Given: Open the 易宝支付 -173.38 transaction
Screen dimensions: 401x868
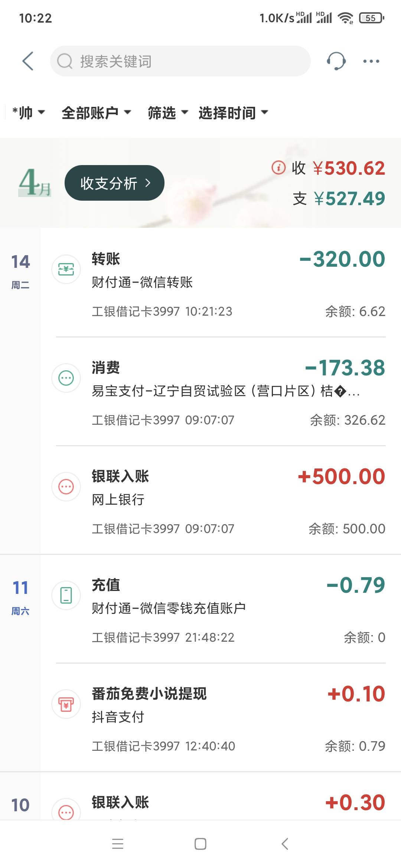Looking at the screenshot, I should coord(238,391).
